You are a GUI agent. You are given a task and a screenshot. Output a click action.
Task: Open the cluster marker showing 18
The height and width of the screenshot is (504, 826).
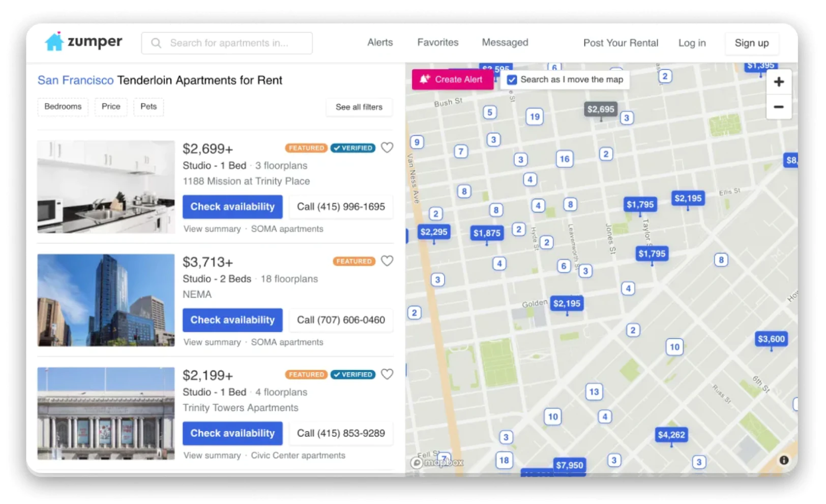pos(504,460)
